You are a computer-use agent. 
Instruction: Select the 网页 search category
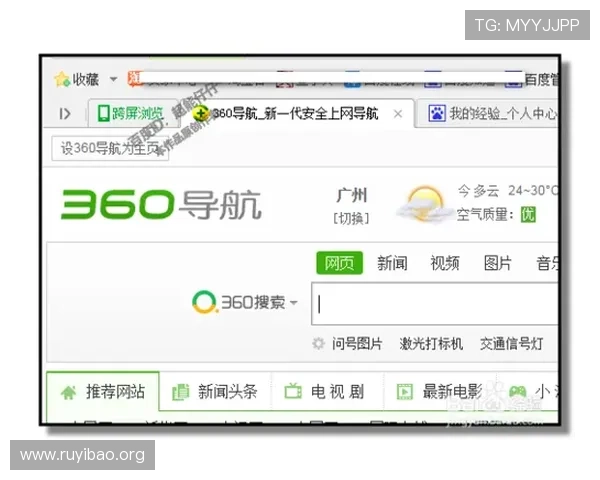click(x=339, y=263)
